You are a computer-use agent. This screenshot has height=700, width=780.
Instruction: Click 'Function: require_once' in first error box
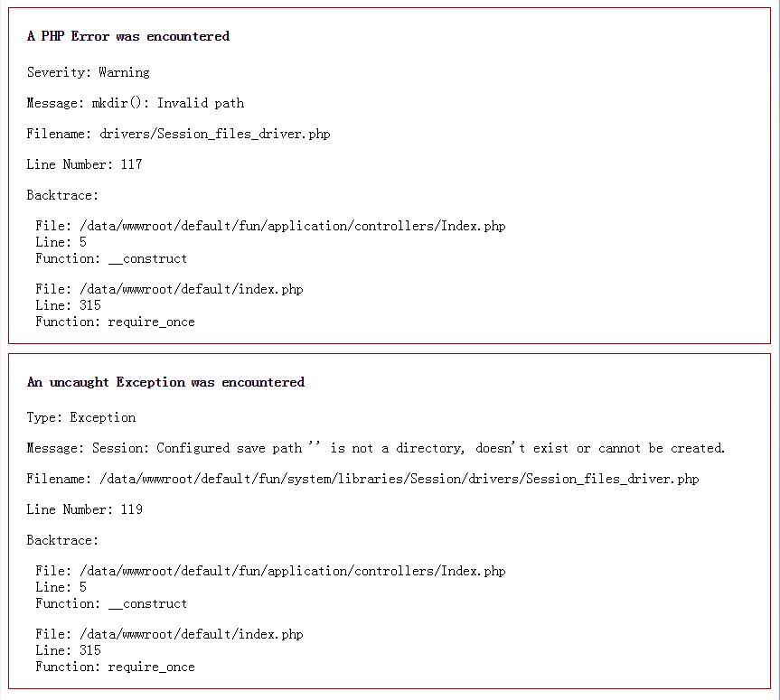point(115,322)
